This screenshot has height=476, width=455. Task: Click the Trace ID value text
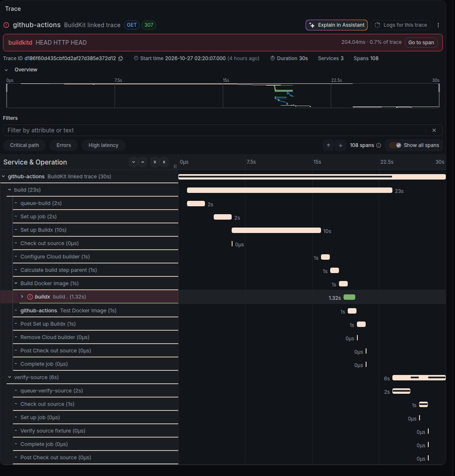pos(70,58)
